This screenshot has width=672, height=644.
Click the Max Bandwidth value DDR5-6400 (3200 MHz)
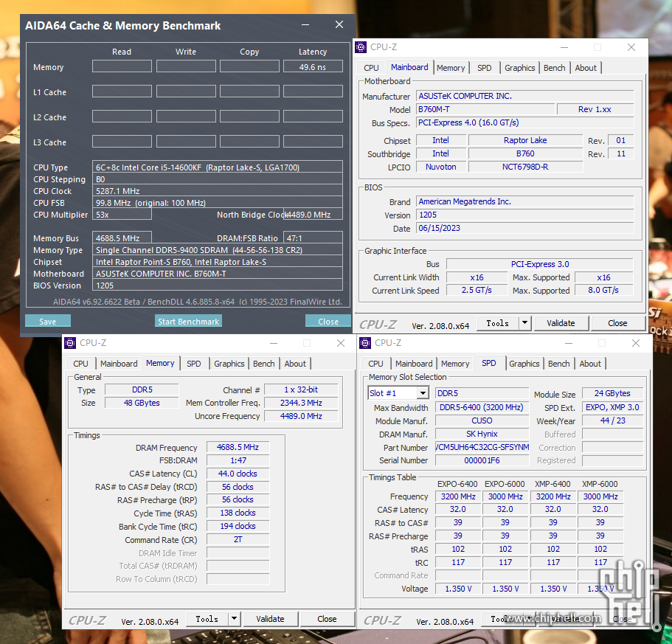coord(482,407)
